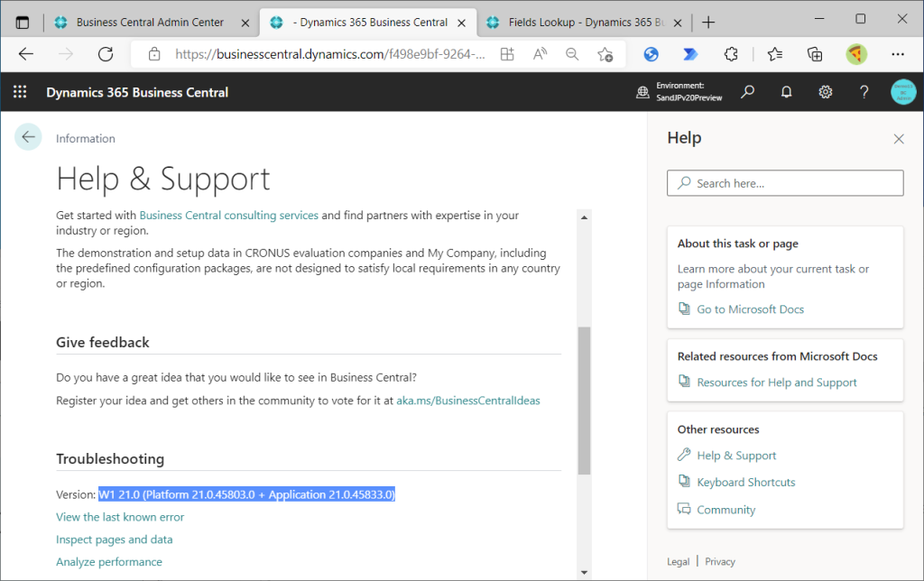
Task: Go back with the round arrow button
Action: (x=28, y=137)
